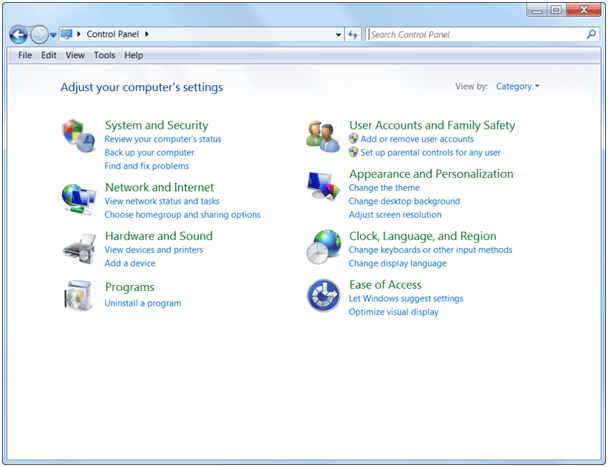Screen dimensions: 608x467
Task: Click Change keyboards or other input methods
Action: (430, 250)
